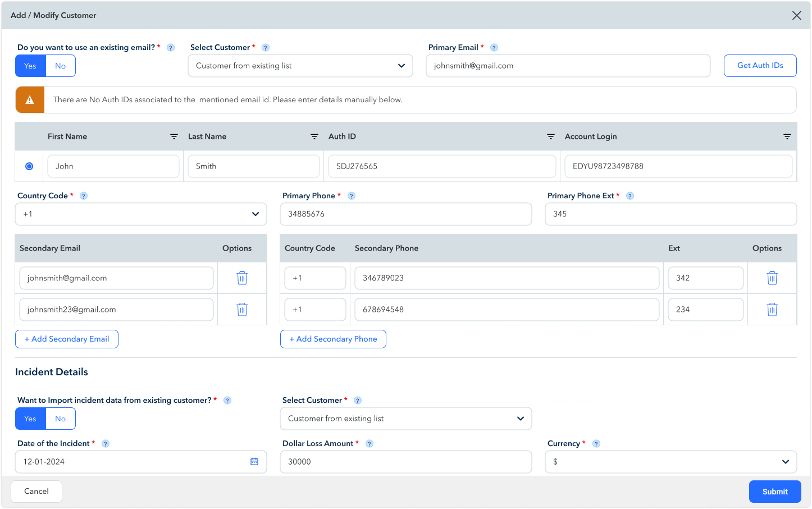Click + Add Secondary Email

click(67, 339)
